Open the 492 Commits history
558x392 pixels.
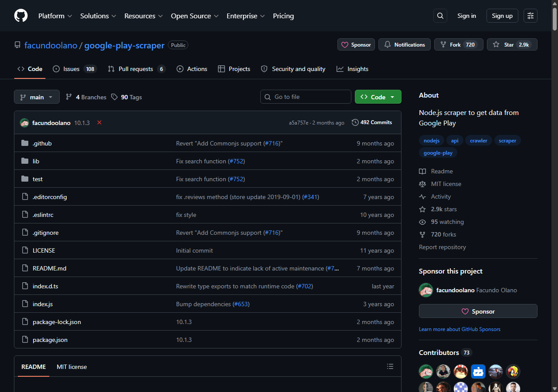click(x=372, y=122)
